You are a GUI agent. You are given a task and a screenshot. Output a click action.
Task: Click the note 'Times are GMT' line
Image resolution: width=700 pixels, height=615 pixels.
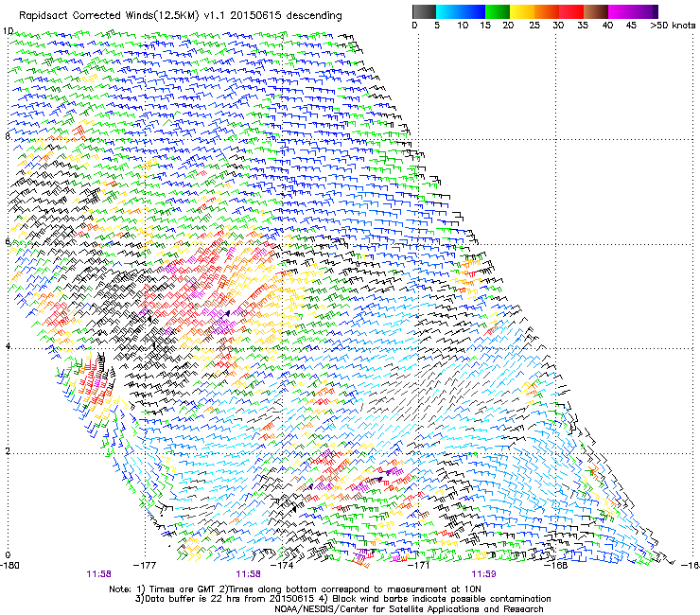pos(294,589)
